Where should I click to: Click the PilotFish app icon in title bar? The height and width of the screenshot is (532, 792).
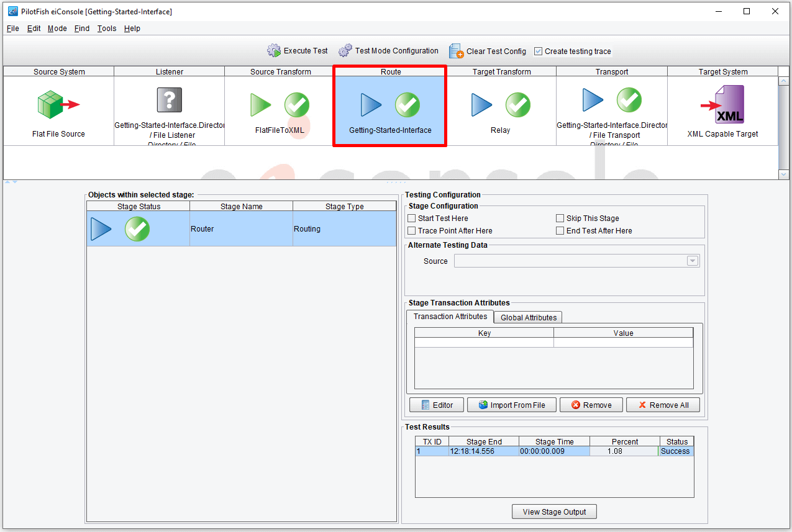pos(12,11)
